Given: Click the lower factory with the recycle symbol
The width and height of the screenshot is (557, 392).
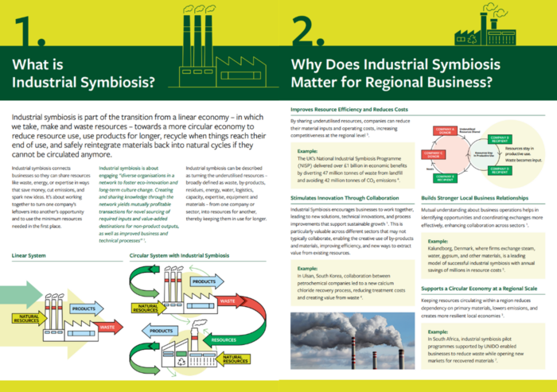Looking at the screenshot, I should 189,345.
